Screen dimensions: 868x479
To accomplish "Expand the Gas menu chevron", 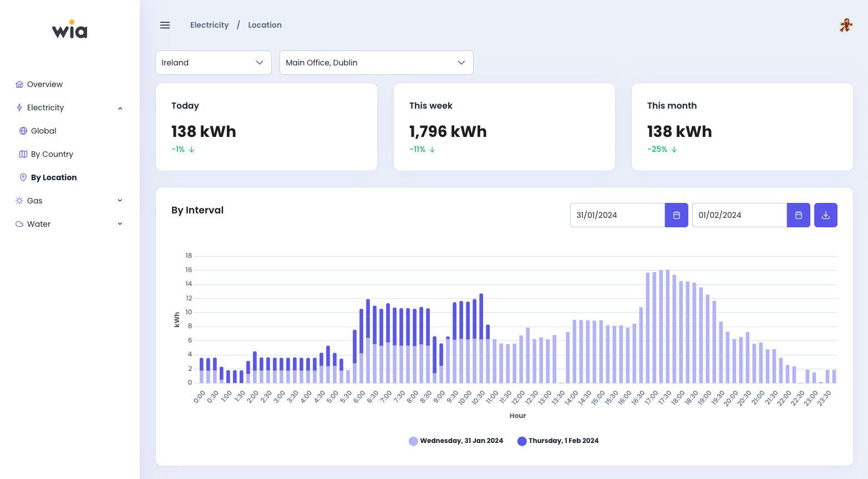I will pyautogui.click(x=120, y=201).
